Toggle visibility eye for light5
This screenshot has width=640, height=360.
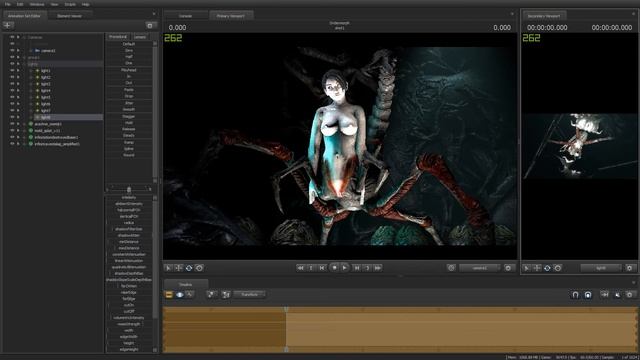tap(12, 97)
